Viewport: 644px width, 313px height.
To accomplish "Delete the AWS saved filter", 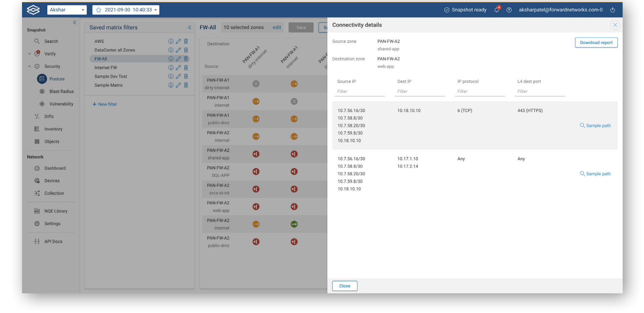I will pyautogui.click(x=186, y=41).
